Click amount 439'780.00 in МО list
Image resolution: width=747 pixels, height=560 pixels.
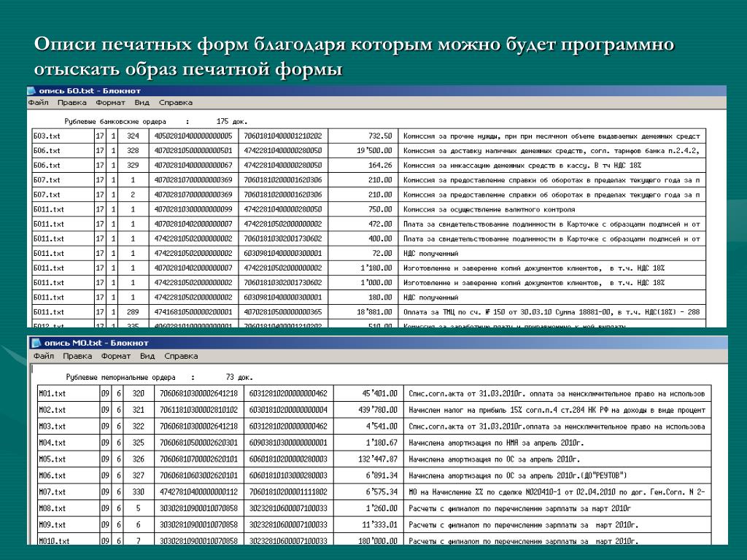point(378,410)
